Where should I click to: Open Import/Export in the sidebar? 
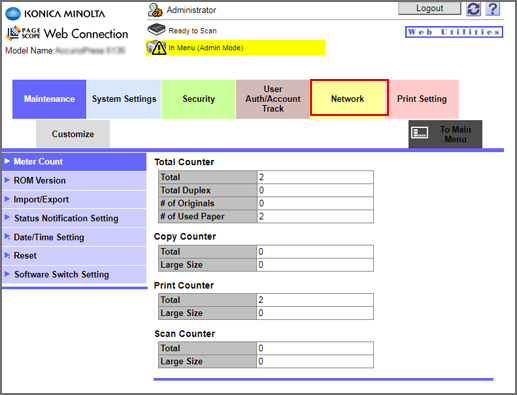tap(74, 200)
